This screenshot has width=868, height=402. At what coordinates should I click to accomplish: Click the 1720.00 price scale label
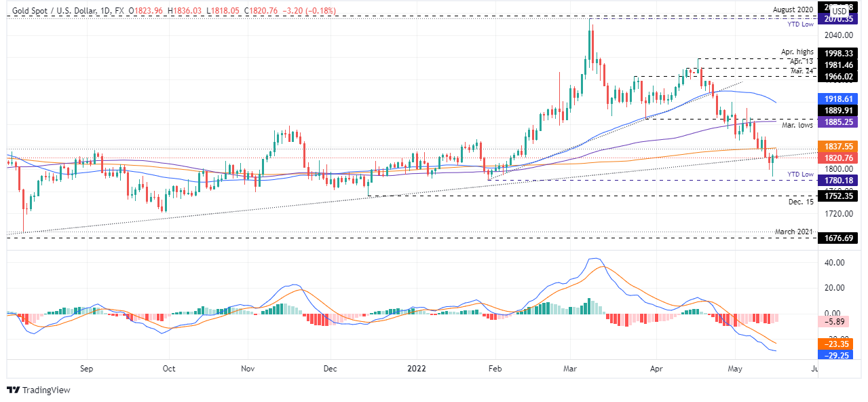pyautogui.click(x=837, y=214)
